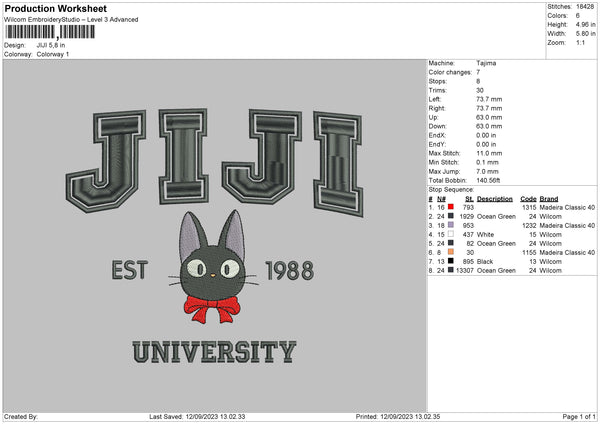Click stitch count '13307' in stop 8

click(465, 271)
